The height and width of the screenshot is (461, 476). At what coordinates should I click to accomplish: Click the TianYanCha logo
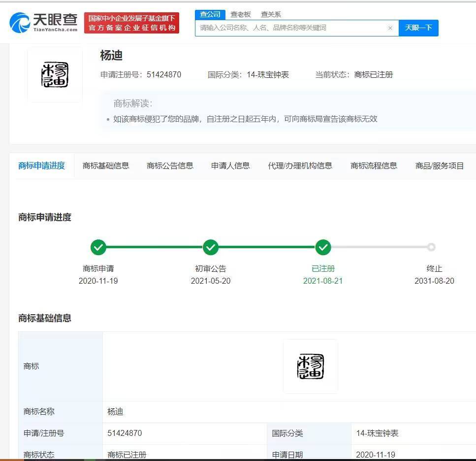pyautogui.click(x=44, y=22)
